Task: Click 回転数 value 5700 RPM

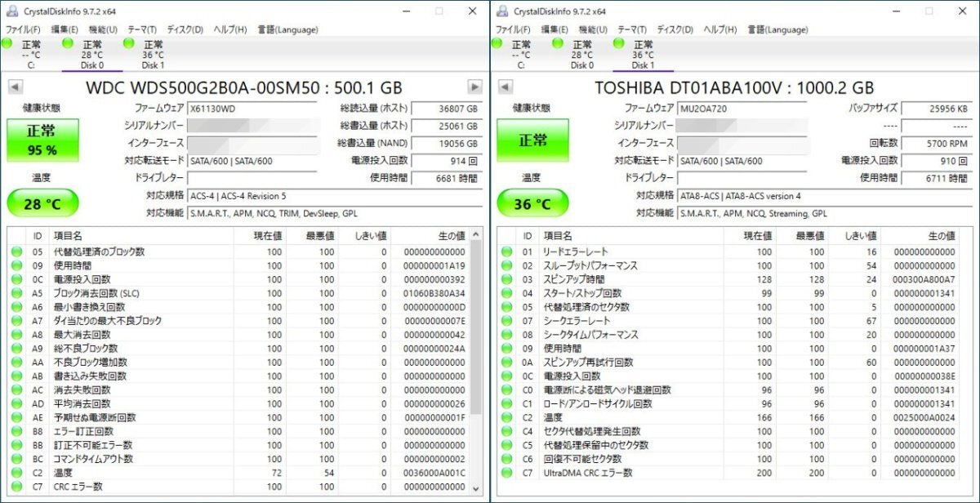Action: pyautogui.click(x=936, y=143)
